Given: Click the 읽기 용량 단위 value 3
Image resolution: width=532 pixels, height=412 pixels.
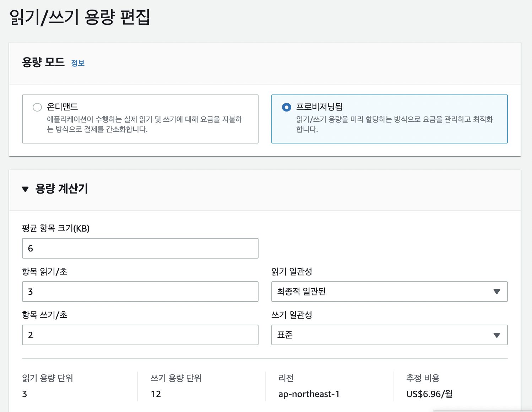Looking at the screenshot, I should pyautogui.click(x=24, y=394).
